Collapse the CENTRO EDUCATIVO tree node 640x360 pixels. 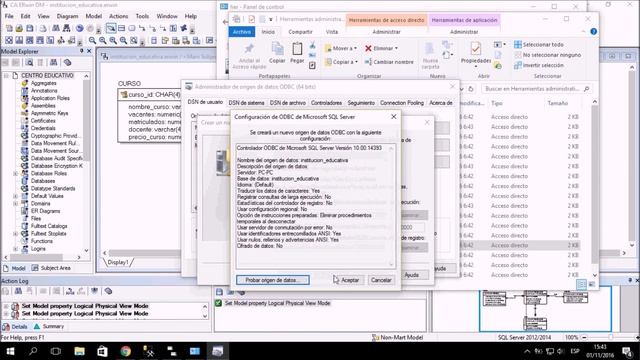pyautogui.click(x=6, y=76)
